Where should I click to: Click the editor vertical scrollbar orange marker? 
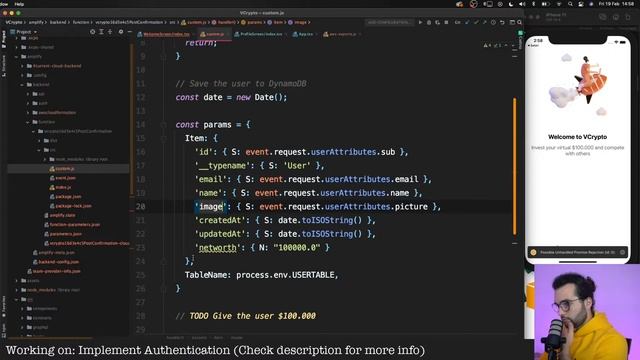pos(514,167)
